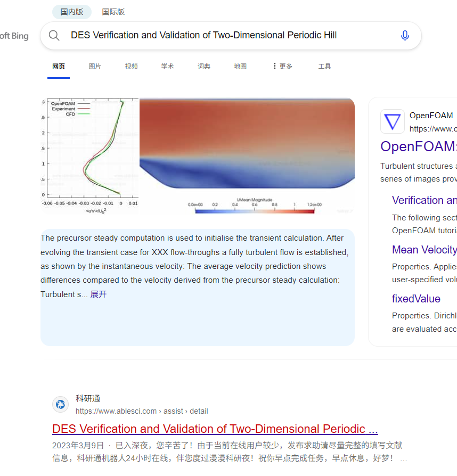This screenshot has width=457, height=476.
Task: Open the 工具 search tools
Action: (324, 66)
